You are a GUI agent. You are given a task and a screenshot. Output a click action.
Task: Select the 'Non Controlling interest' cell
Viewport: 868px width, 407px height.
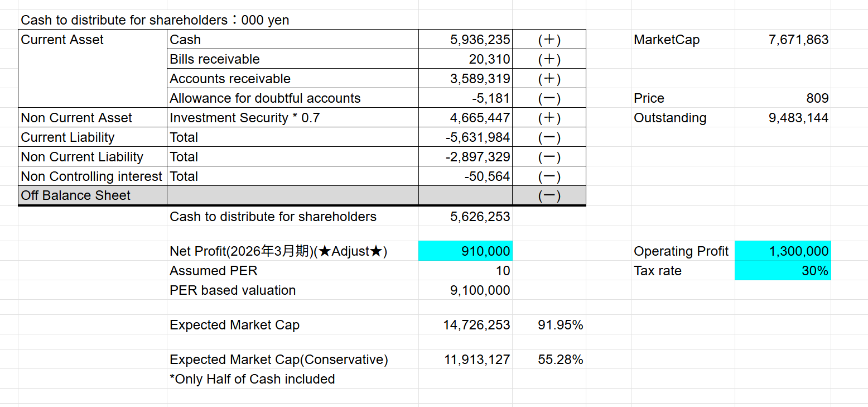point(93,176)
